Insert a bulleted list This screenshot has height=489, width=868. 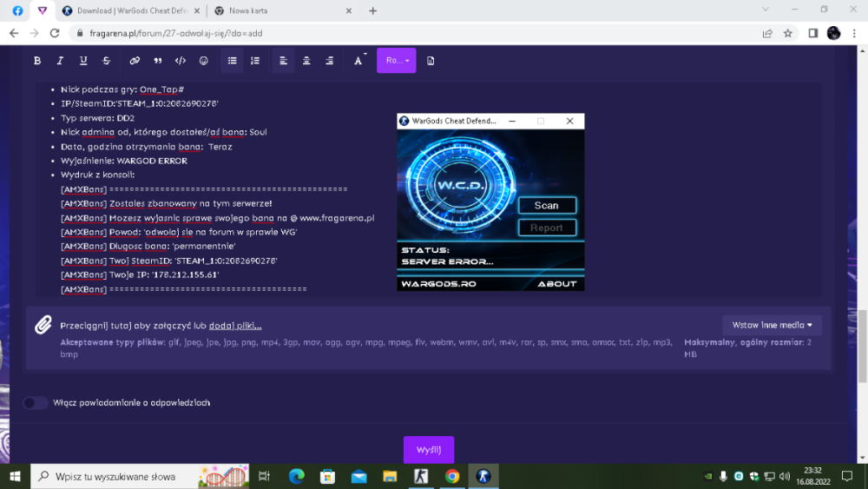coord(232,61)
